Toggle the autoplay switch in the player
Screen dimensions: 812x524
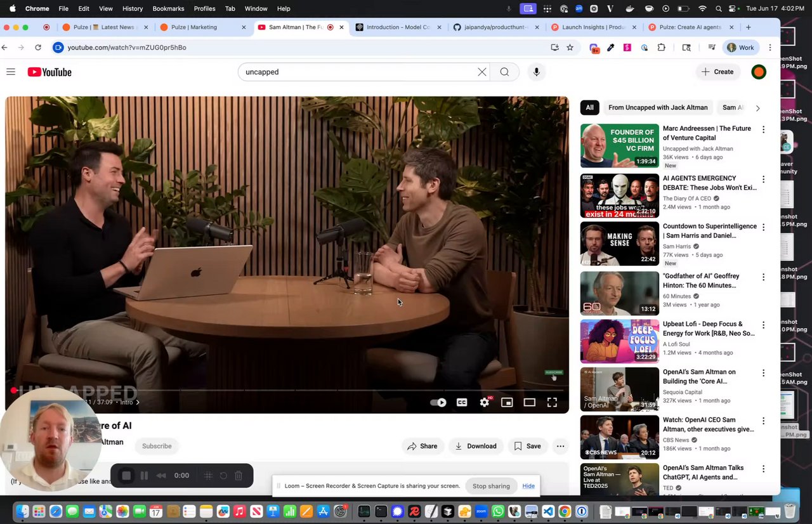point(438,402)
